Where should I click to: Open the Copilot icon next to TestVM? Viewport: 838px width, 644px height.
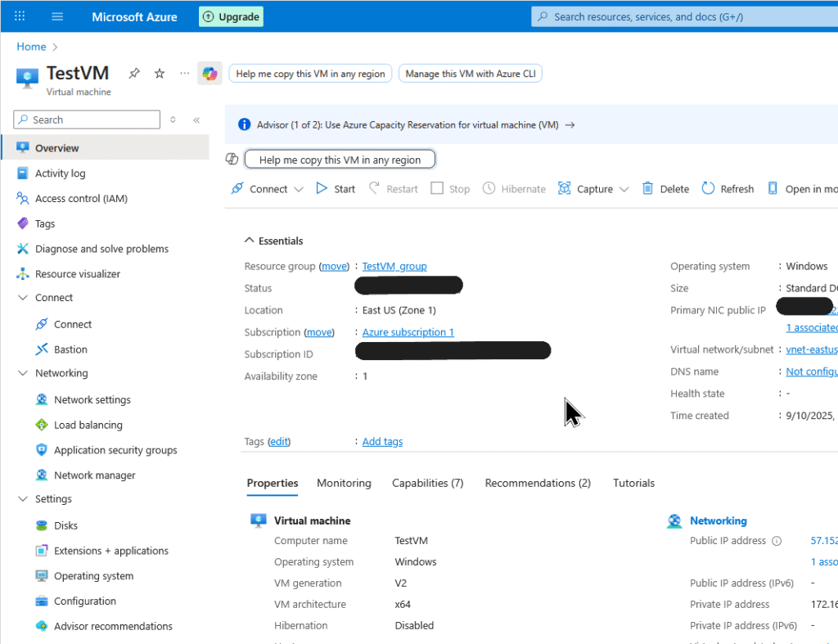210,74
